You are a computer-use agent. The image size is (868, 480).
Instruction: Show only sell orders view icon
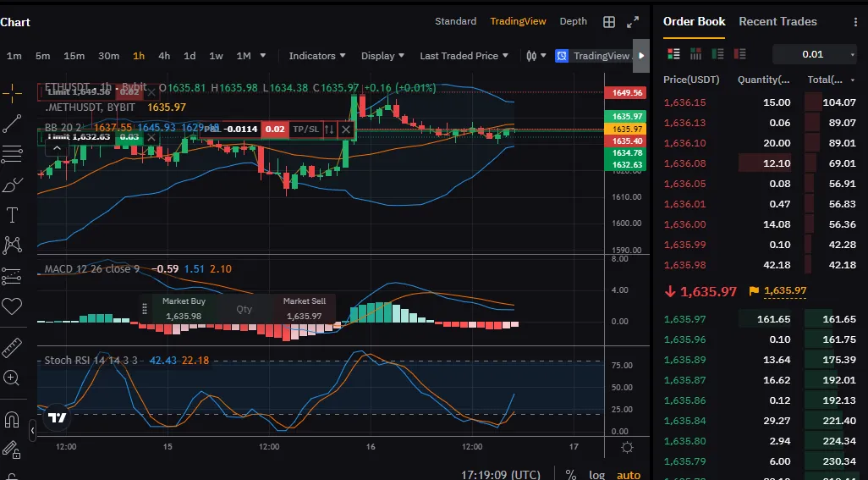click(x=739, y=53)
